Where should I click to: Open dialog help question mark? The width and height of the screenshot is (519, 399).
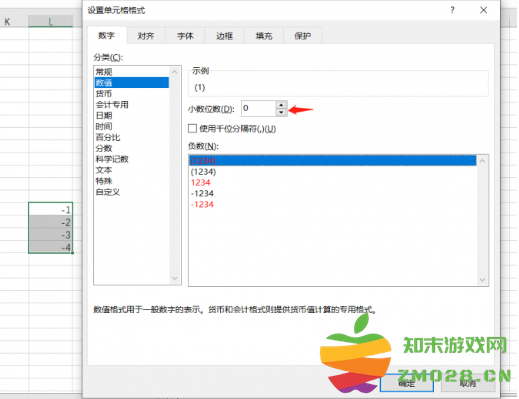[x=452, y=10]
